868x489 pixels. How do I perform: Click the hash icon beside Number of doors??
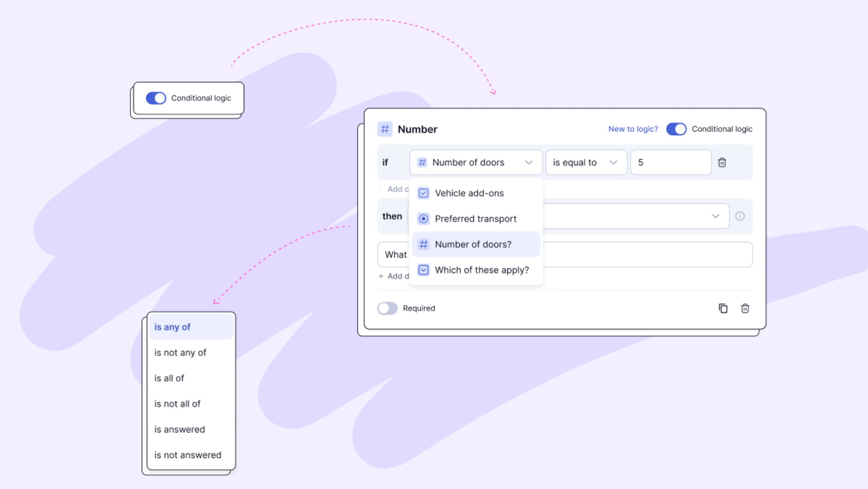point(423,244)
